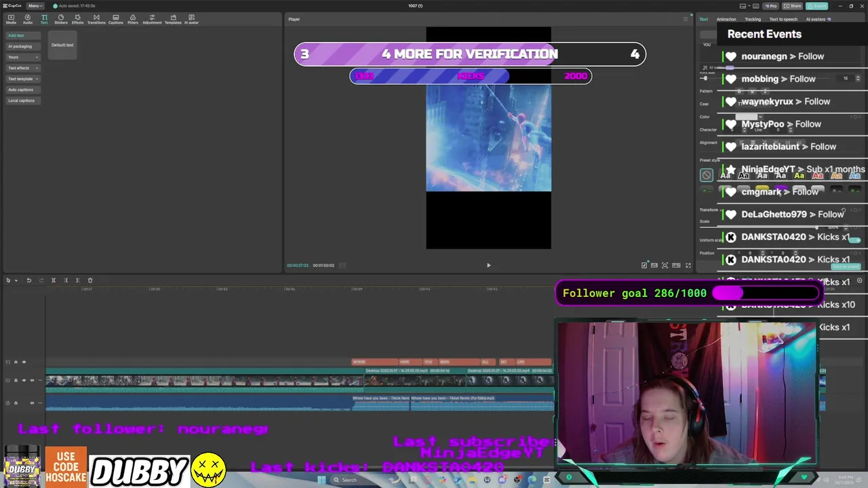
Task: Click the Auto captions button
Action: [x=23, y=89]
